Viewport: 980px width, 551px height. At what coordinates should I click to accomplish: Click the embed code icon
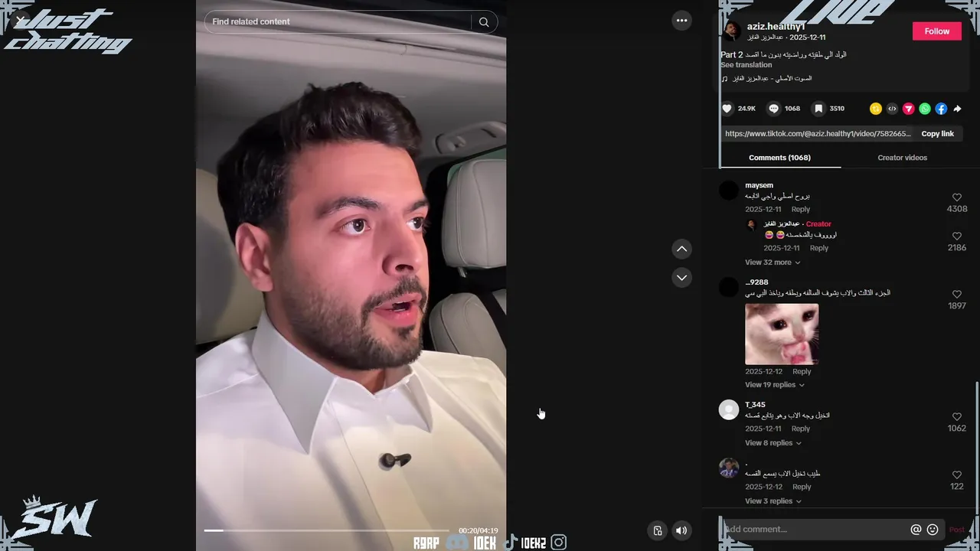(x=892, y=109)
